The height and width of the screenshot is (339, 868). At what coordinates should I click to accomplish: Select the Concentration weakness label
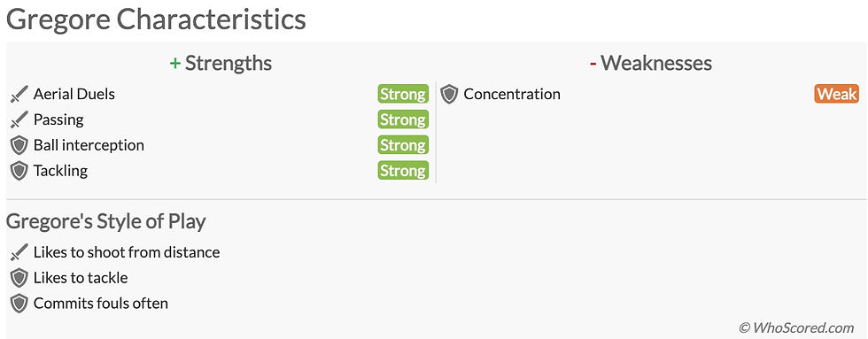point(512,94)
